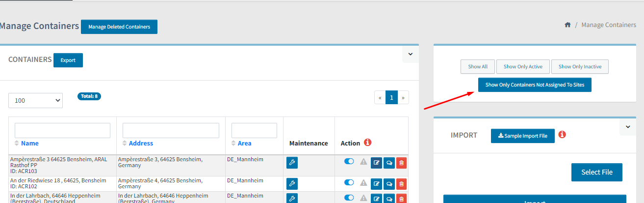
Task: Export the containers list
Action: click(x=68, y=60)
